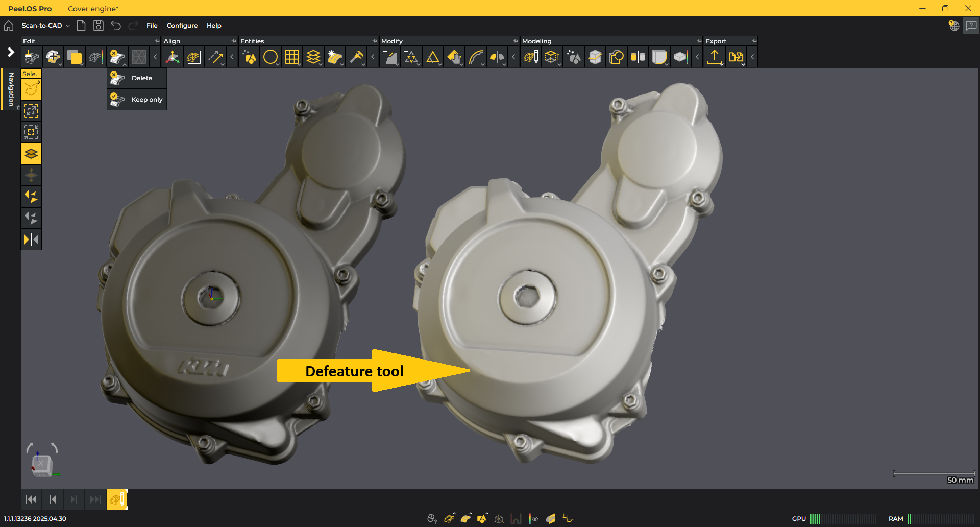Select the split cylinders Modeling tool

pos(638,57)
